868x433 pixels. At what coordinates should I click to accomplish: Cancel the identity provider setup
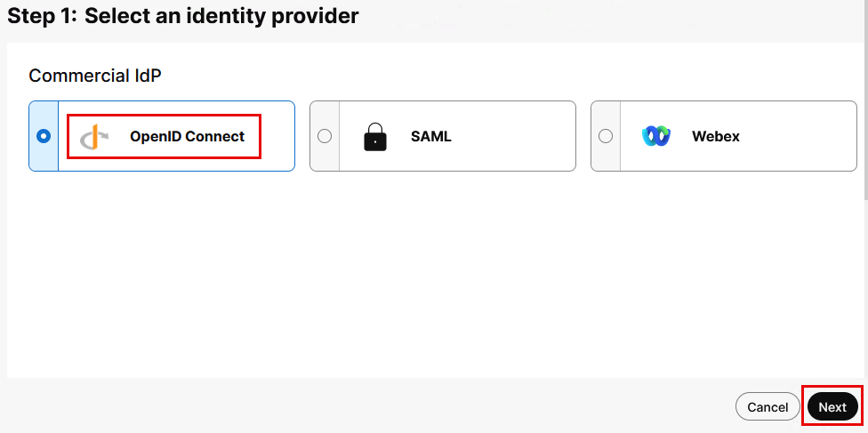[768, 407]
